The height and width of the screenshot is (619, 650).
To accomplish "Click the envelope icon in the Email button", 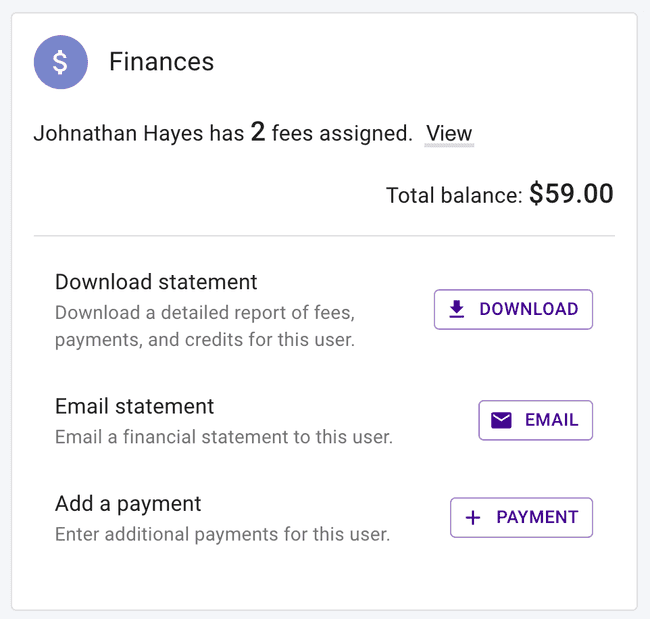I will coord(501,420).
